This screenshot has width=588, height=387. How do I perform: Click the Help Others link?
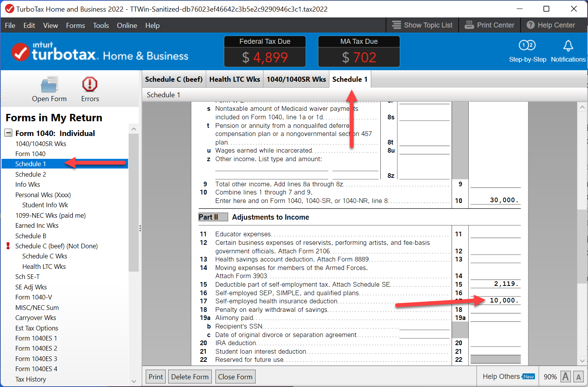(501, 377)
